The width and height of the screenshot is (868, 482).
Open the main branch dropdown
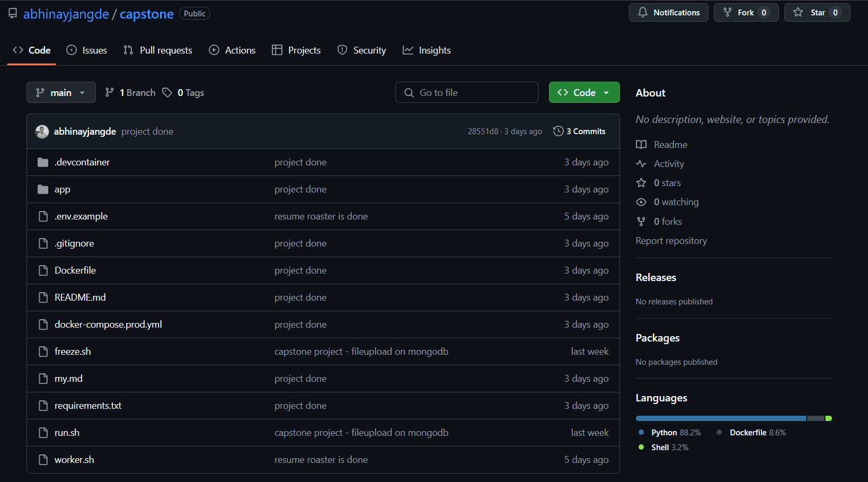[61, 93]
